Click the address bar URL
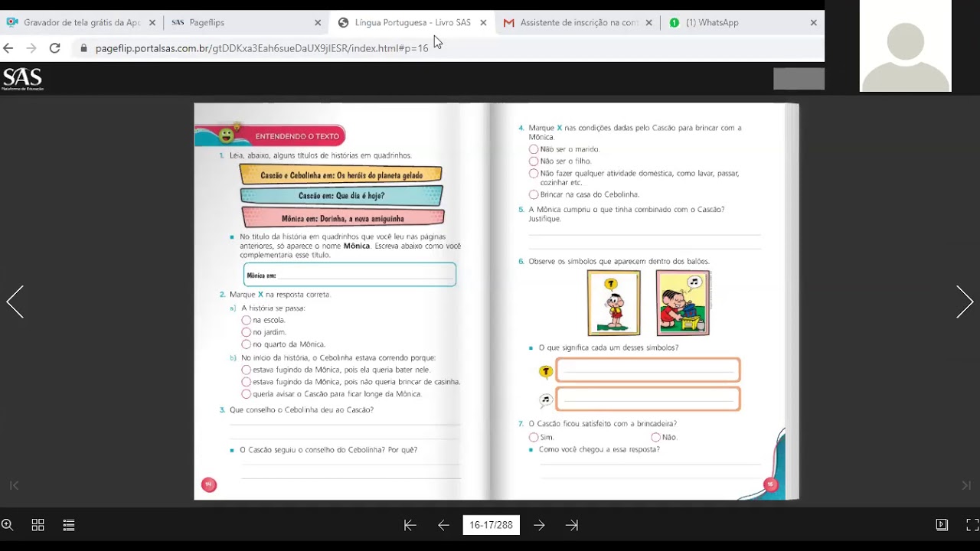980x551 pixels. coord(262,48)
